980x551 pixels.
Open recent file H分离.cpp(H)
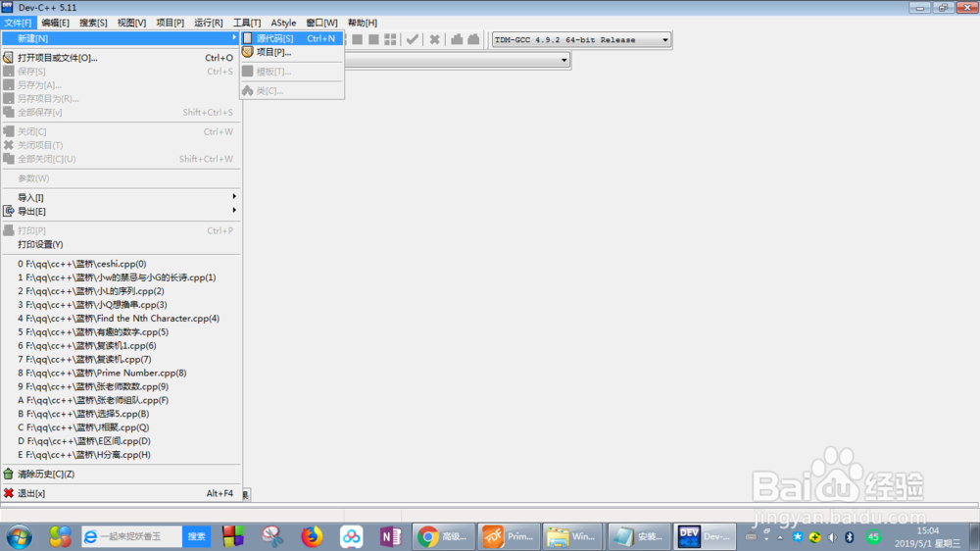click(x=121, y=455)
